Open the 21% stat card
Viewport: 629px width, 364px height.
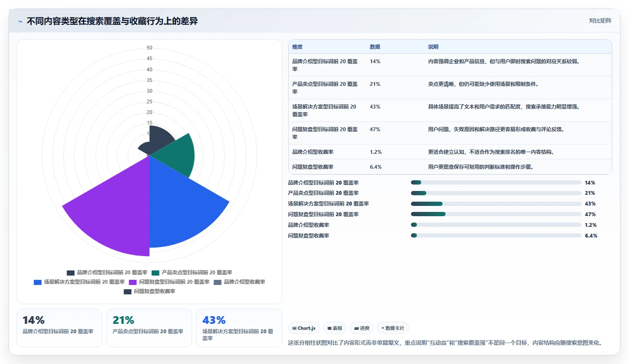(x=149, y=328)
